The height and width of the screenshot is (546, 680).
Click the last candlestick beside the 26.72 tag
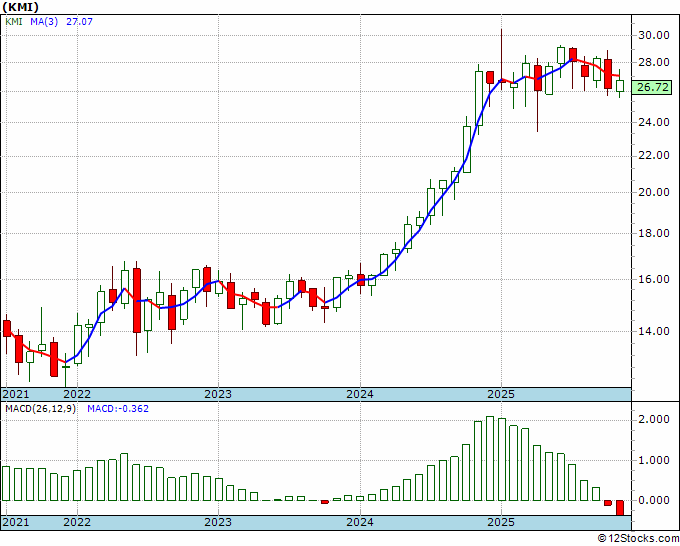point(620,84)
